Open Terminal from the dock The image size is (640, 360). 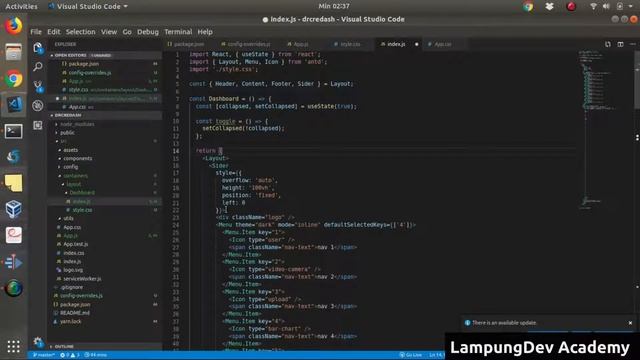coord(13,131)
